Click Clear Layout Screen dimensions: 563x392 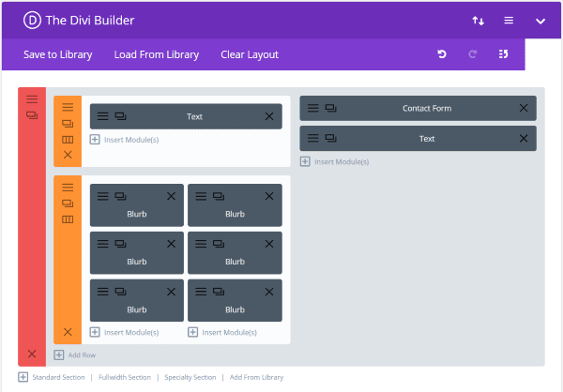[250, 54]
